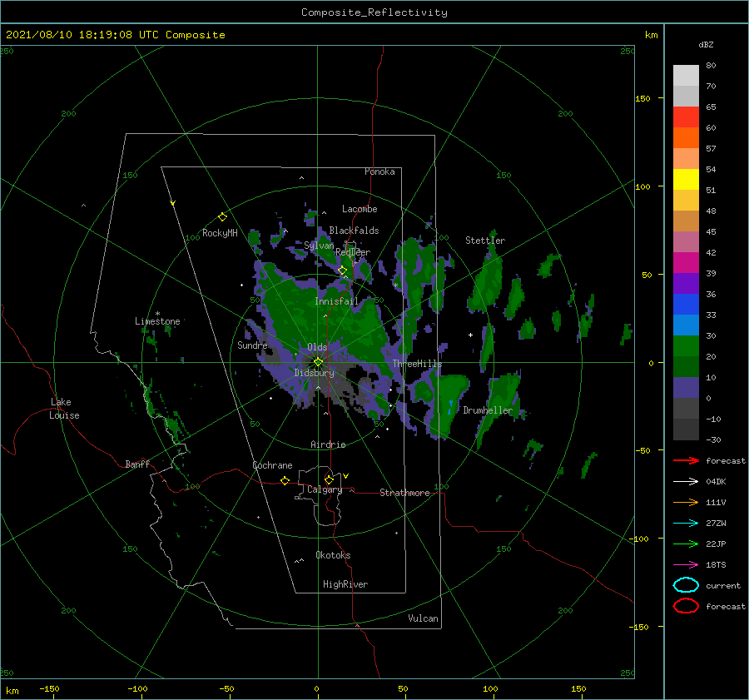Select the Airdrie label

tap(328, 444)
